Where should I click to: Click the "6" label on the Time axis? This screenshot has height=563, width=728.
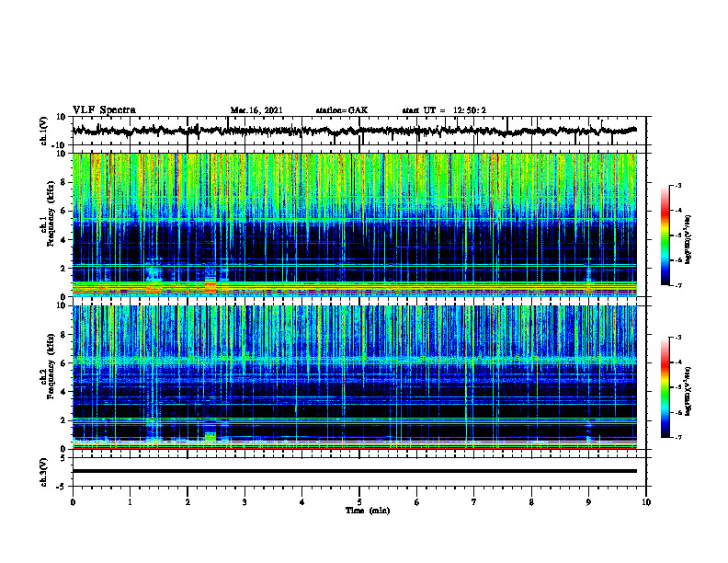click(x=417, y=502)
